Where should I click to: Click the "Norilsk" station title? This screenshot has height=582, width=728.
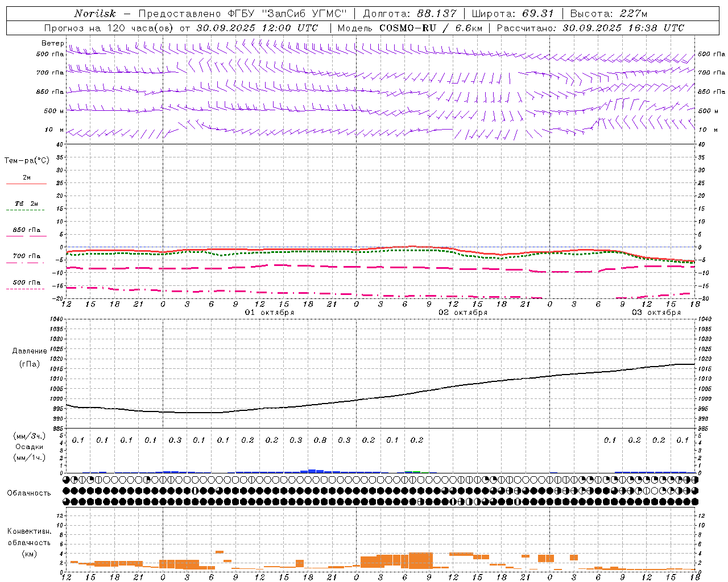pos(95,14)
